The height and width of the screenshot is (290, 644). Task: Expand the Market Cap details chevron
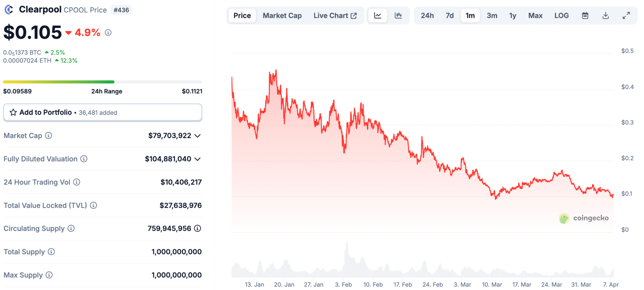point(197,136)
